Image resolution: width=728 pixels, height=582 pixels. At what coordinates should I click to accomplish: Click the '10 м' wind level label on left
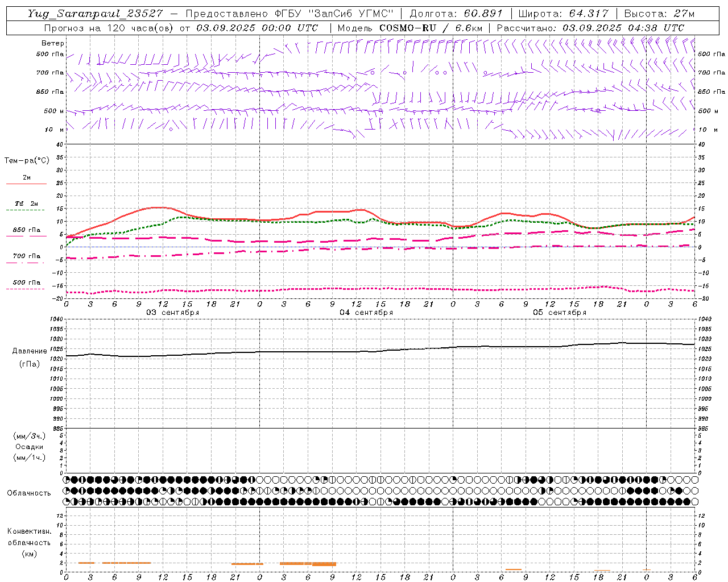click(x=55, y=130)
